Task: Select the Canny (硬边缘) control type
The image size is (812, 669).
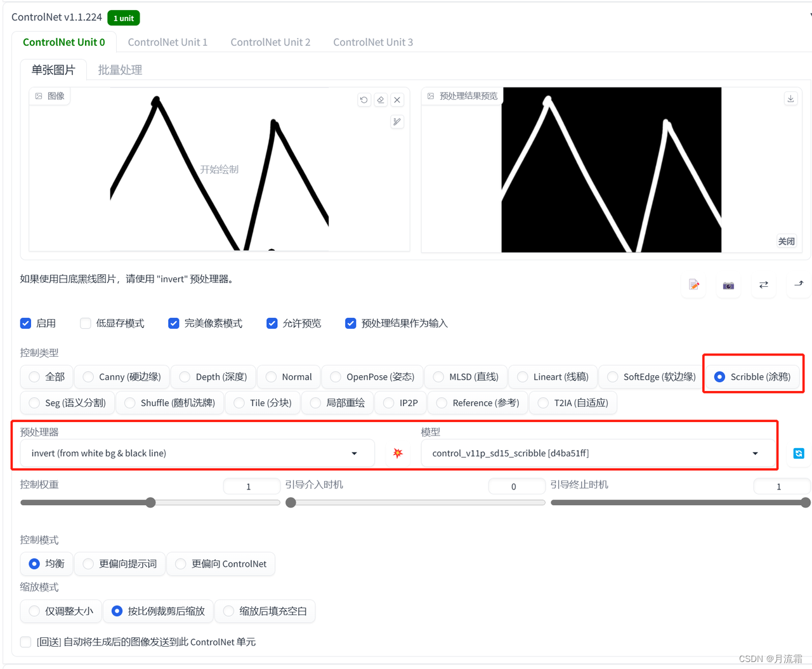Action: pyautogui.click(x=122, y=376)
